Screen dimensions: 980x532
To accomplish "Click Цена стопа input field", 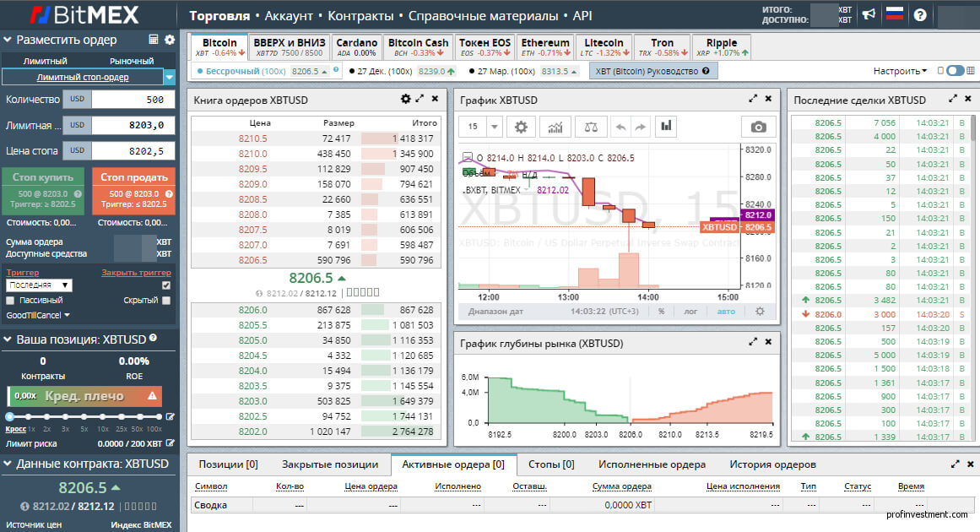I will pos(133,150).
